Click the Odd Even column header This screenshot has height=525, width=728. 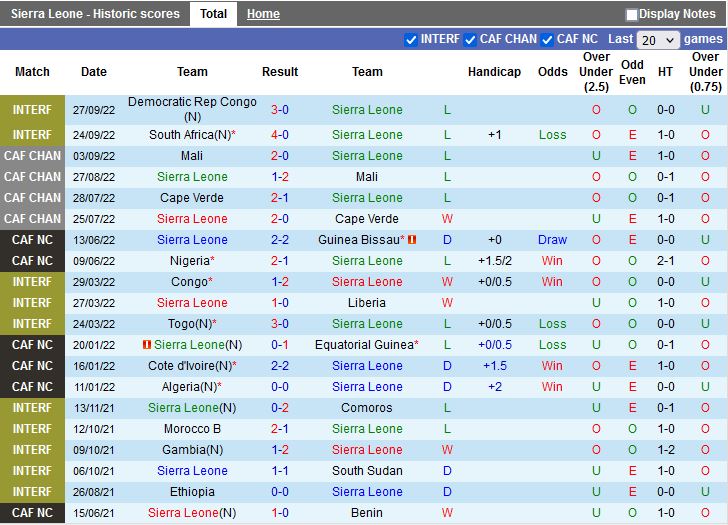point(632,72)
